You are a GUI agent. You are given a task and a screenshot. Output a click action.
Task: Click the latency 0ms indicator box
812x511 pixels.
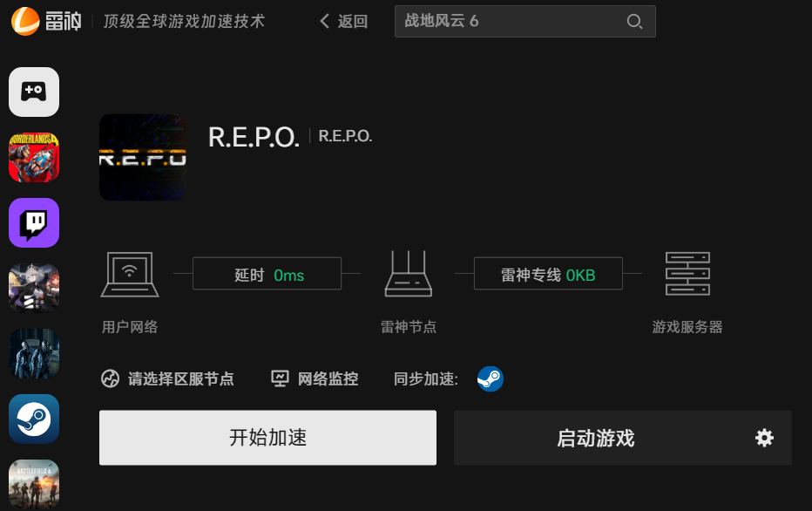pyautogui.click(x=267, y=274)
